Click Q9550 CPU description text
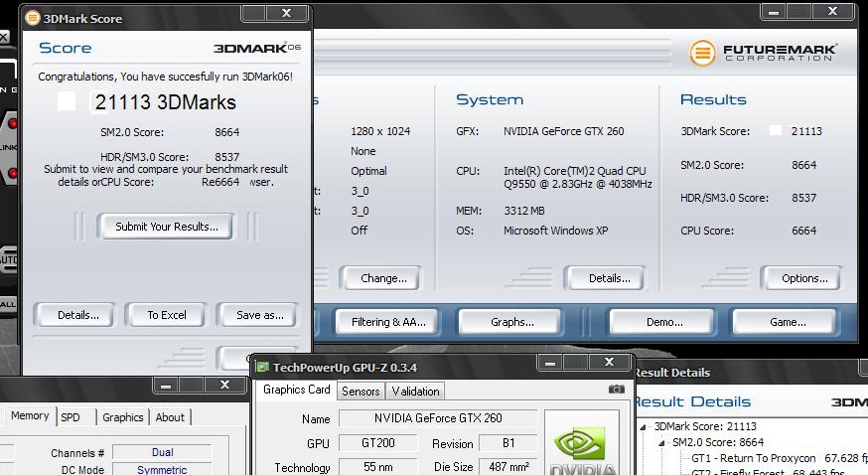Screen dimensions: 868x475 [x=577, y=178]
